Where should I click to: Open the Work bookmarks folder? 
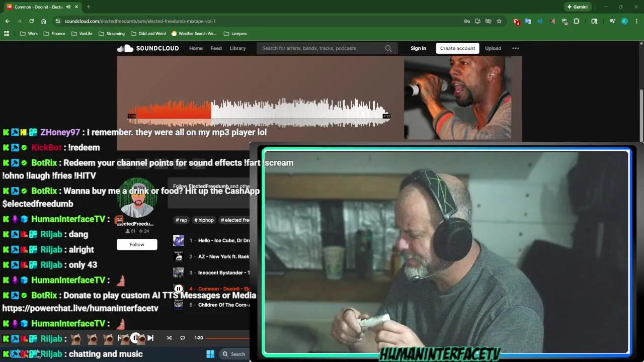29,34
